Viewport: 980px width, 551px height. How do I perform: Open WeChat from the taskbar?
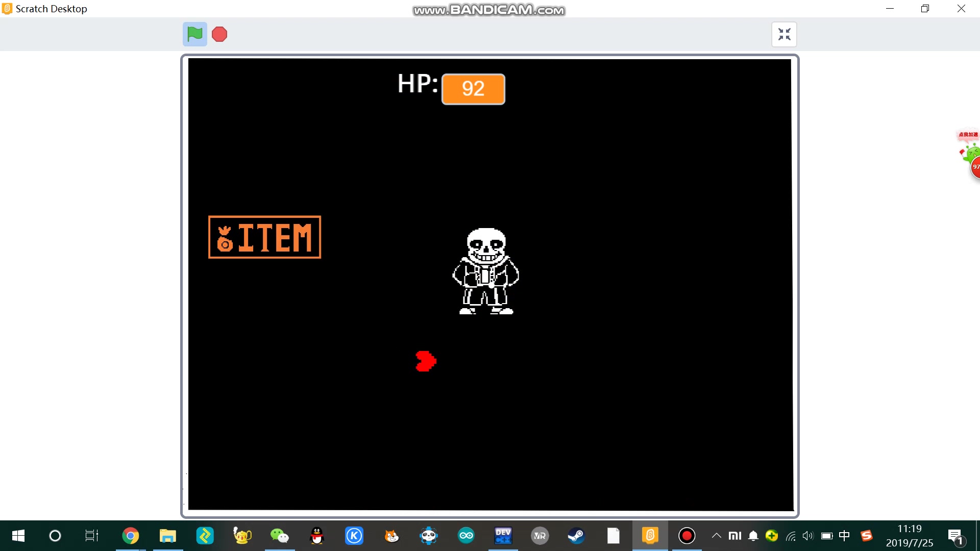tap(279, 536)
